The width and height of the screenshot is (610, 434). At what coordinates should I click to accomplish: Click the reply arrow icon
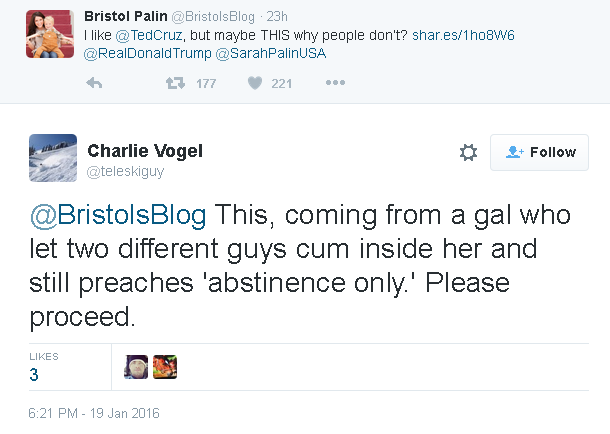point(95,83)
